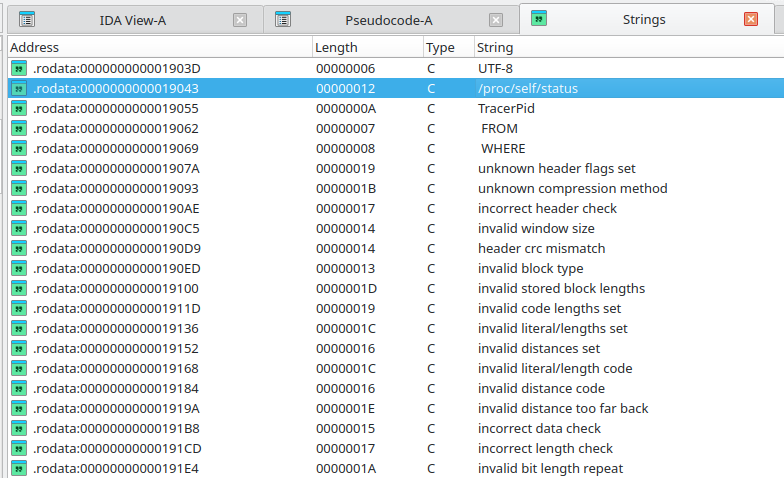Click address .rodata:0000000000019100

(x=116, y=288)
